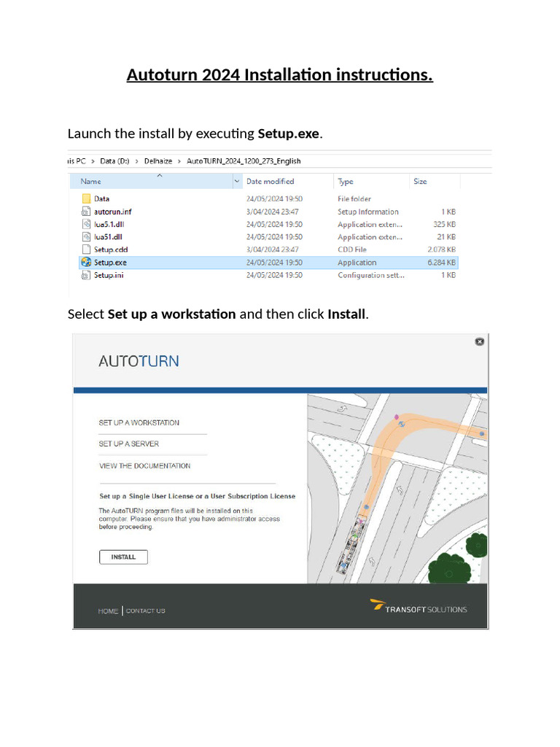Close the AutoTURN installer window

point(480,341)
